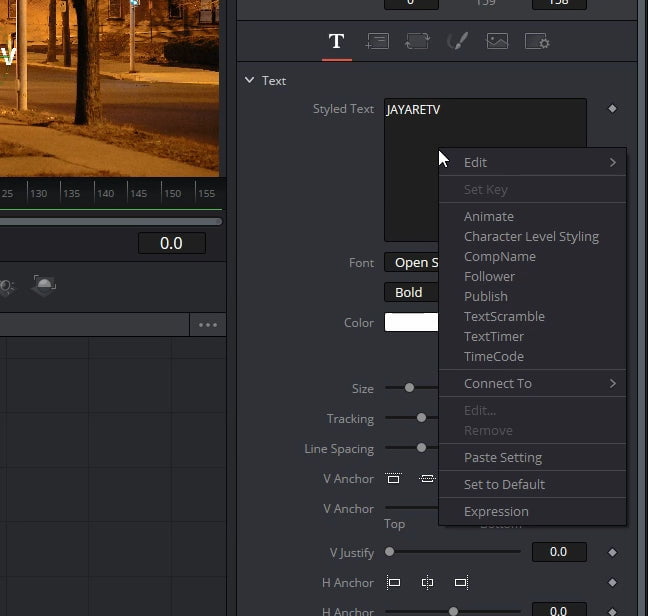Collapse the Text section chevron

tap(249, 80)
